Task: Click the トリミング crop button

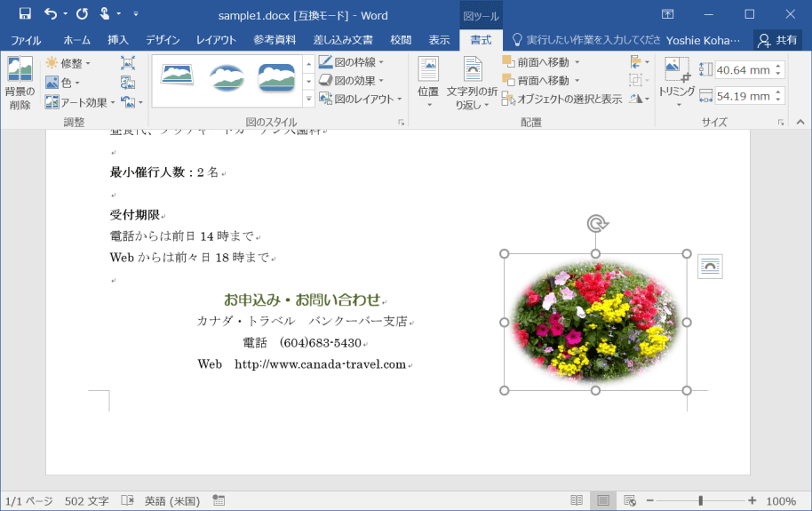Action: pos(677,82)
